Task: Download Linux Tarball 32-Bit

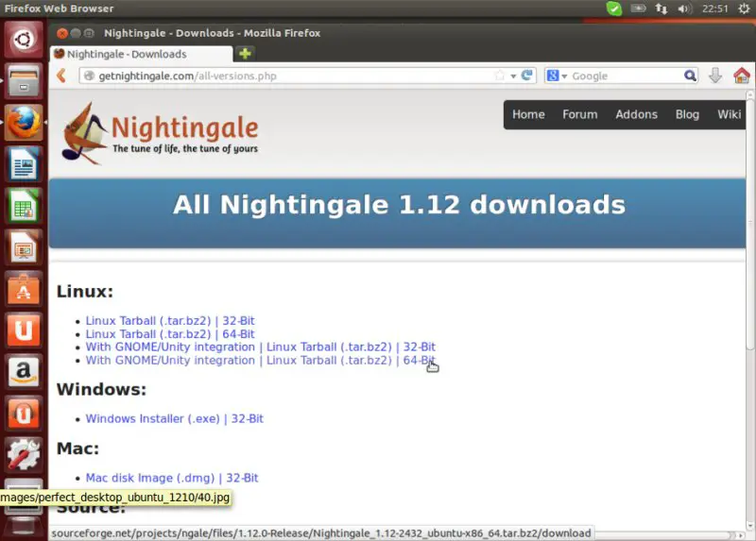Action: tap(170, 321)
